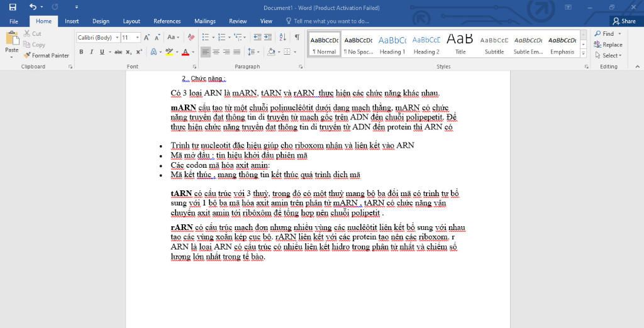Open Text Effects and Typography
This screenshot has height=328, width=644.
[x=153, y=52]
